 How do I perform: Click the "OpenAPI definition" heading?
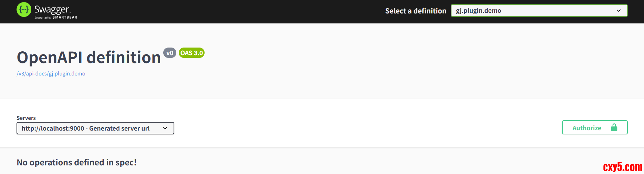pos(89,58)
